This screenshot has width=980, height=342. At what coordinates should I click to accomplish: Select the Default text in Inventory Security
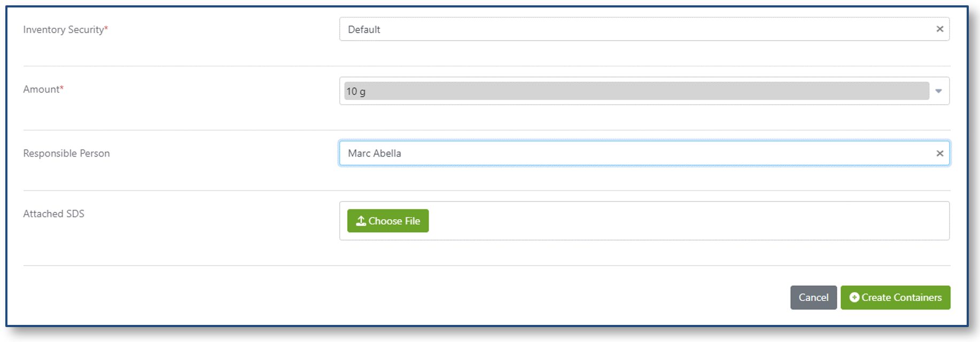[x=364, y=29]
